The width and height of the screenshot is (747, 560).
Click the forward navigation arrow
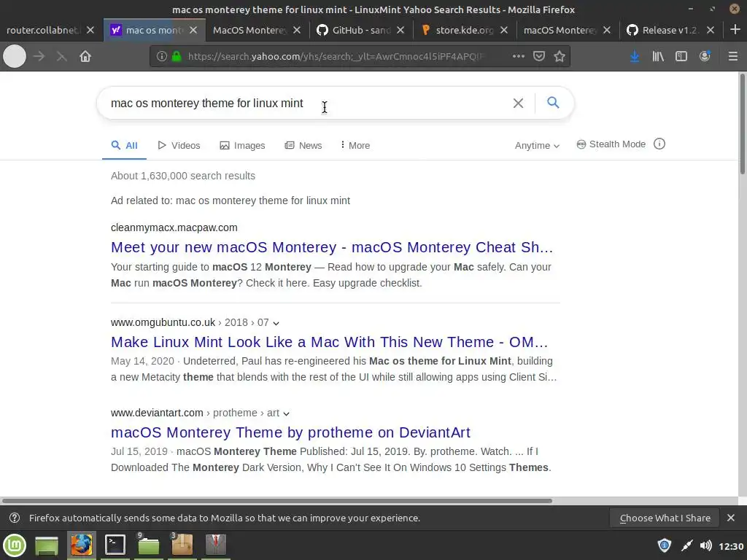39,56
